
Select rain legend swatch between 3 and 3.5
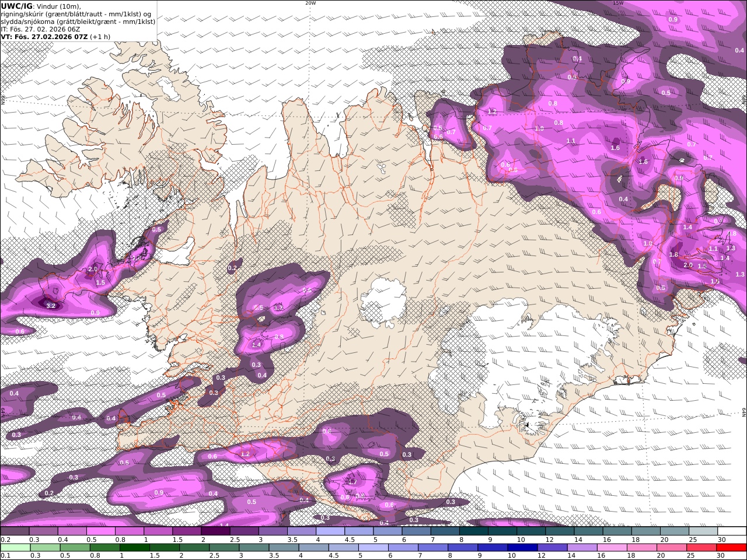point(254,548)
